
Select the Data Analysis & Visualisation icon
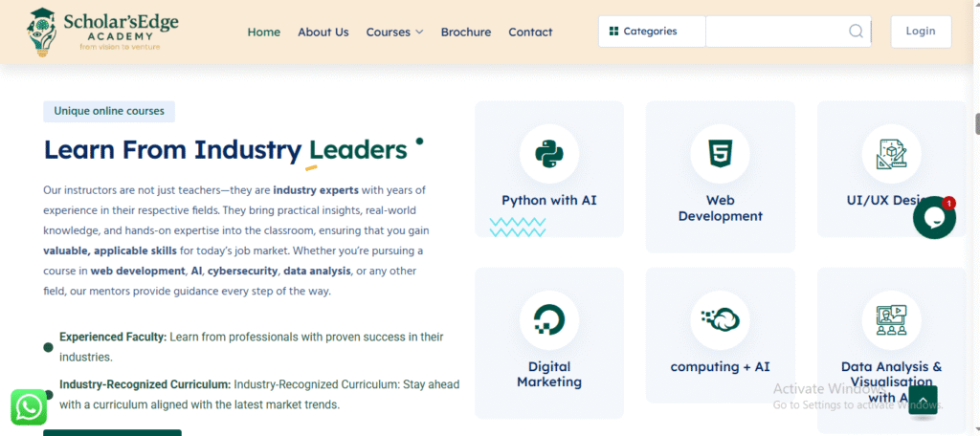coord(891,319)
